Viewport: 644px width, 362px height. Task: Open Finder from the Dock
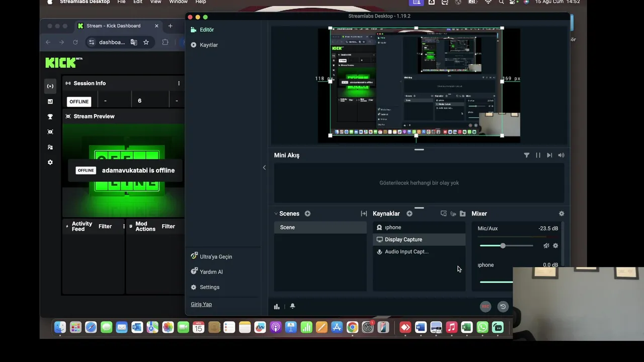(x=60, y=328)
